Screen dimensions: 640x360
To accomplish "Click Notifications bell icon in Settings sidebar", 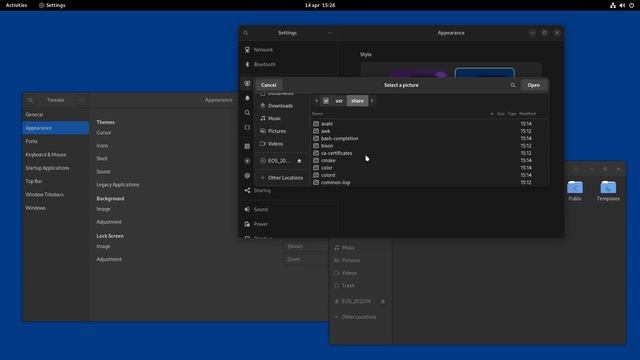I will (x=247, y=98).
